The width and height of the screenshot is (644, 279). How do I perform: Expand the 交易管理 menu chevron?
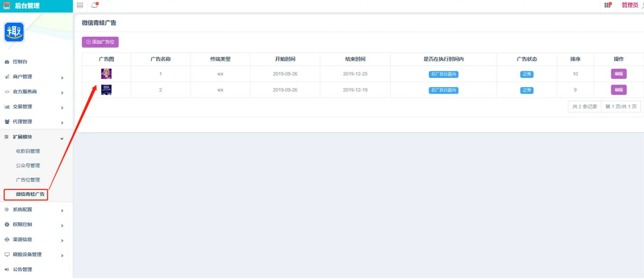[x=62, y=108]
